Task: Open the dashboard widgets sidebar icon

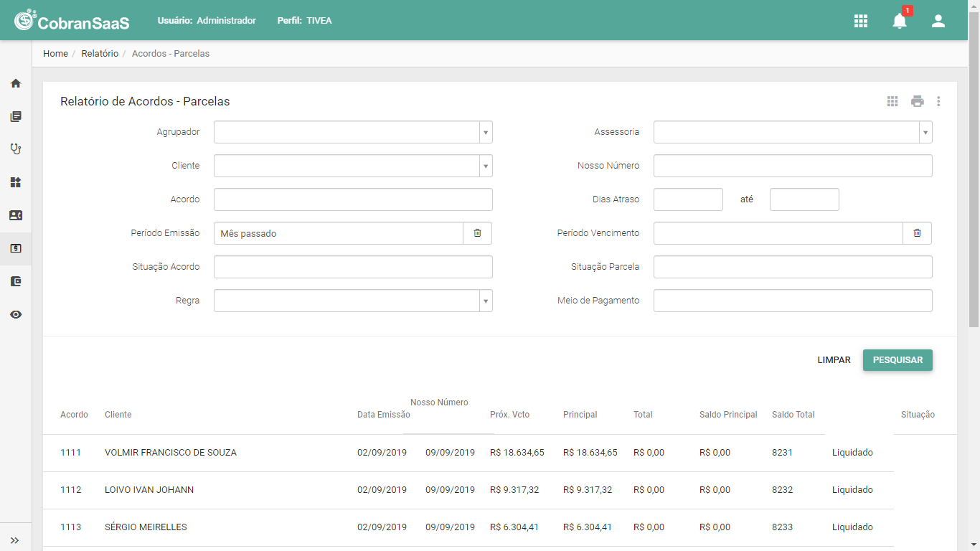Action: pyautogui.click(x=16, y=182)
